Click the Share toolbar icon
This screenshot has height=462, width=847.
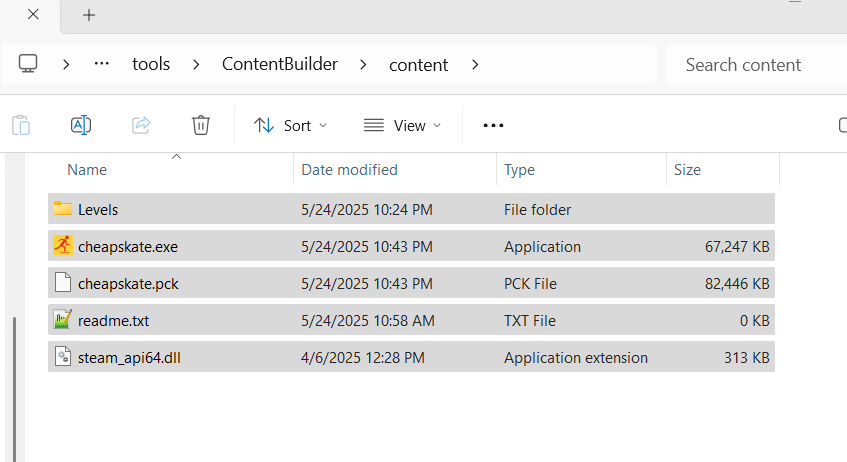(141, 125)
